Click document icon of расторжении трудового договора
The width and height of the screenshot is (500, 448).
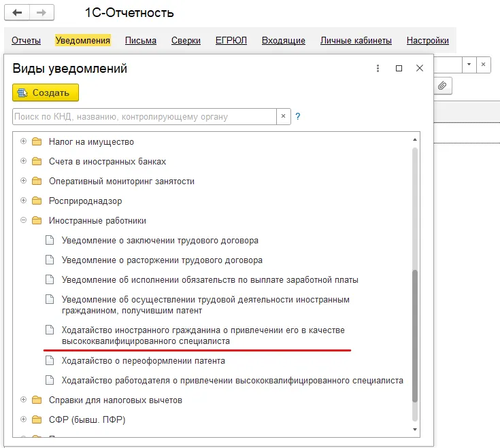(x=50, y=260)
